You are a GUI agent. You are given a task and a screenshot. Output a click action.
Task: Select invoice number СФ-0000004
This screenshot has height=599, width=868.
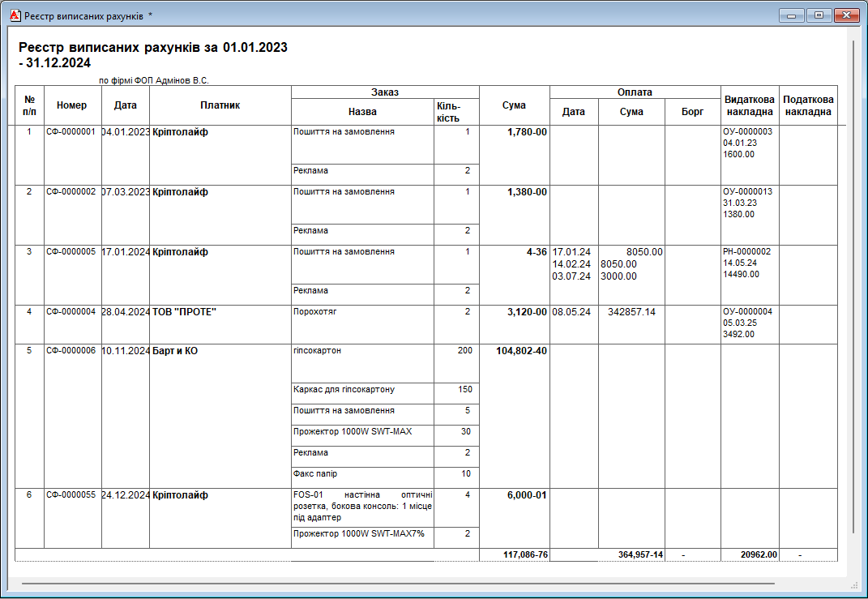(x=71, y=312)
